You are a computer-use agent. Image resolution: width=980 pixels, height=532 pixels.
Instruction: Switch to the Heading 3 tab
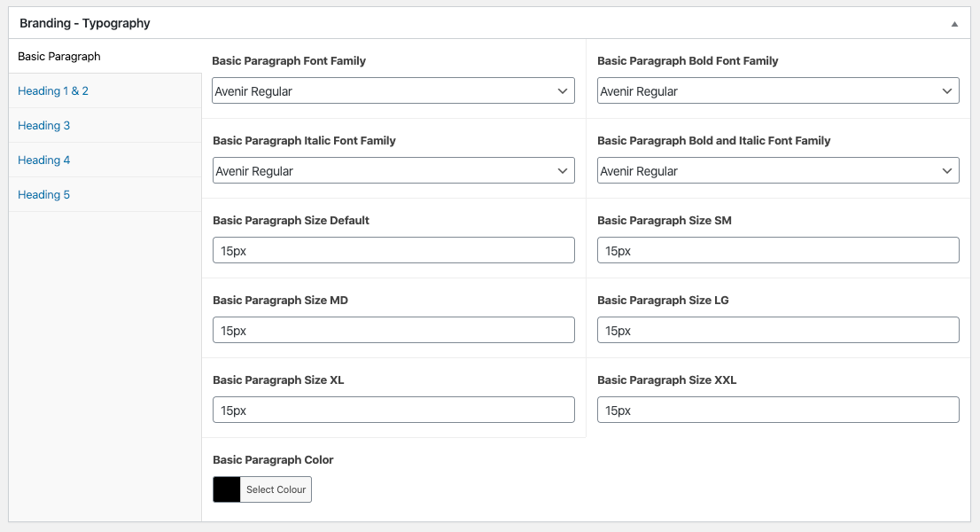coord(44,126)
